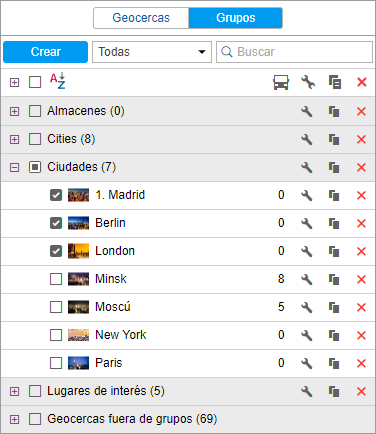The height and width of the screenshot is (434, 376).
Task: Switch to the Geocercas tab
Action: click(141, 18)
